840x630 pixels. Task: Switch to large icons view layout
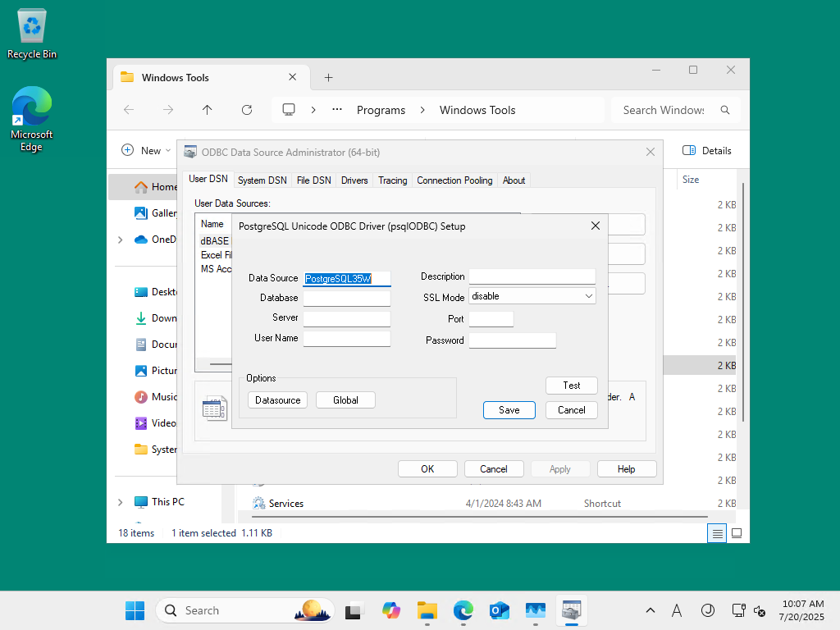pyautogui.click(x=737, y=533)
